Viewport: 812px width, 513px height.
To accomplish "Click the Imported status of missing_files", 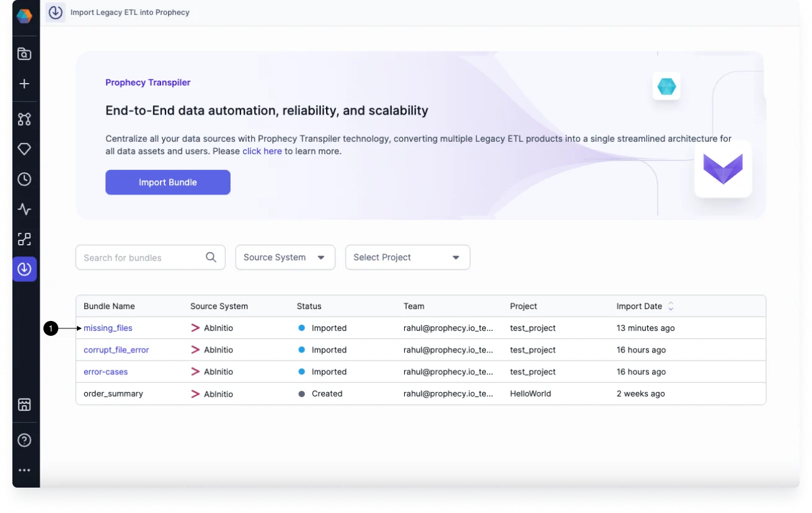I will (x=322, y=328).
